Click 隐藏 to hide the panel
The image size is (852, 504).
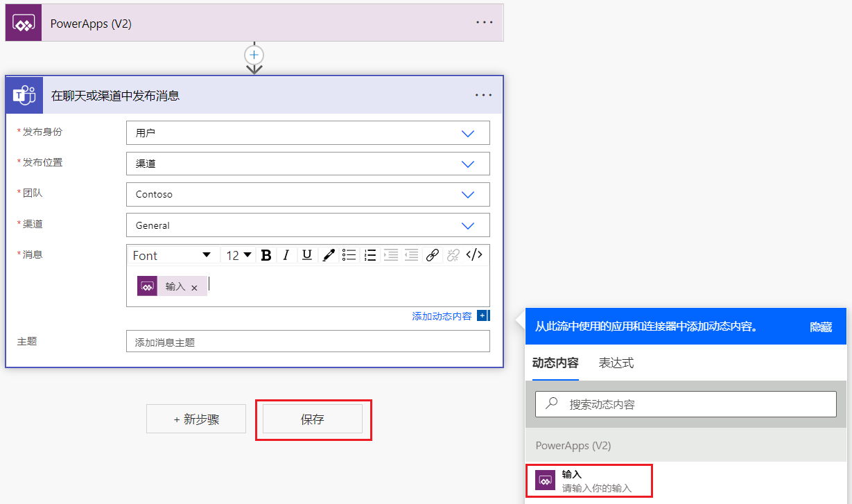(821, 327)
